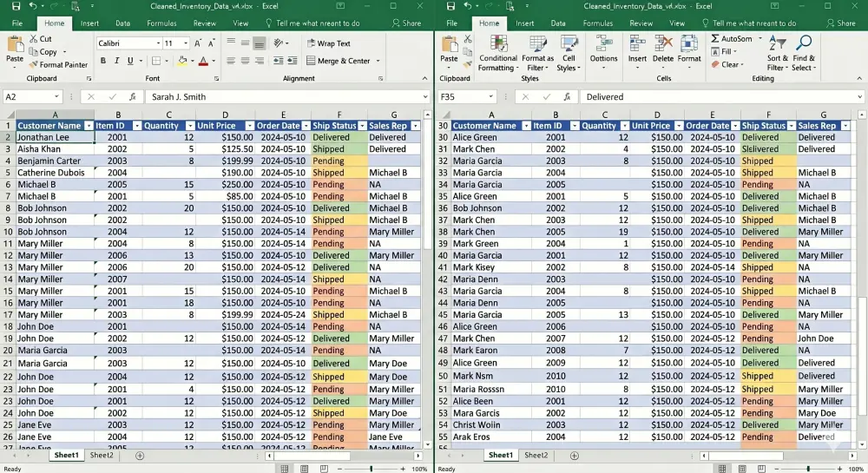Select cell Jonathan Lee in left window
Image resolution: width=868 pixels, height=473 pixels.
(55, 137)
